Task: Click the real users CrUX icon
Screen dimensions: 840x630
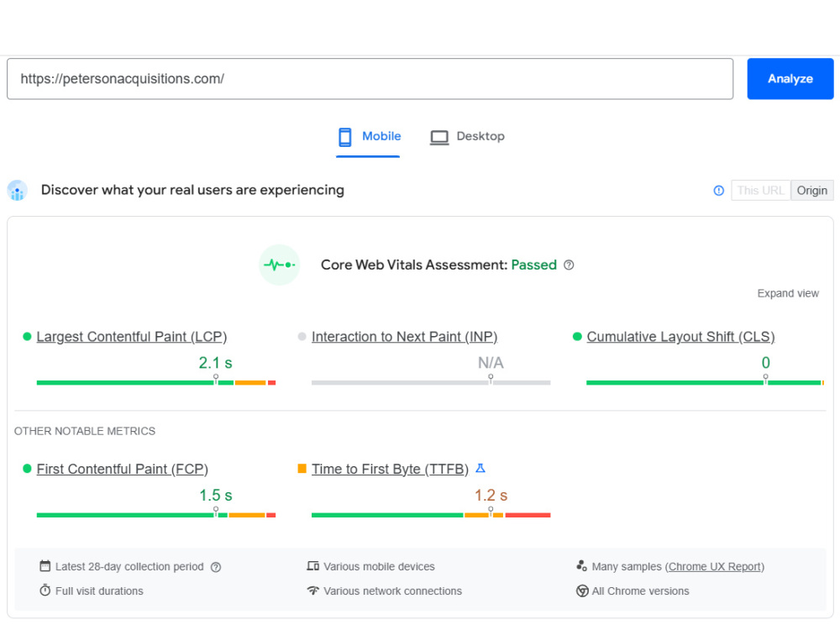Action: [17, 190]
